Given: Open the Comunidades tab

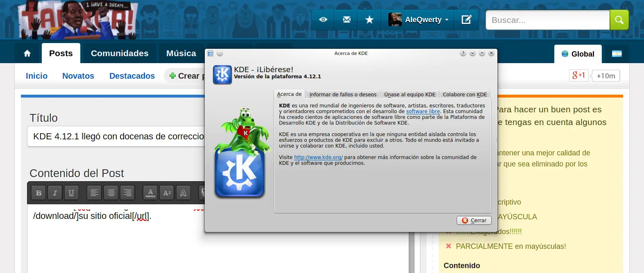Looking at the screenshot, I should (120, 53).
